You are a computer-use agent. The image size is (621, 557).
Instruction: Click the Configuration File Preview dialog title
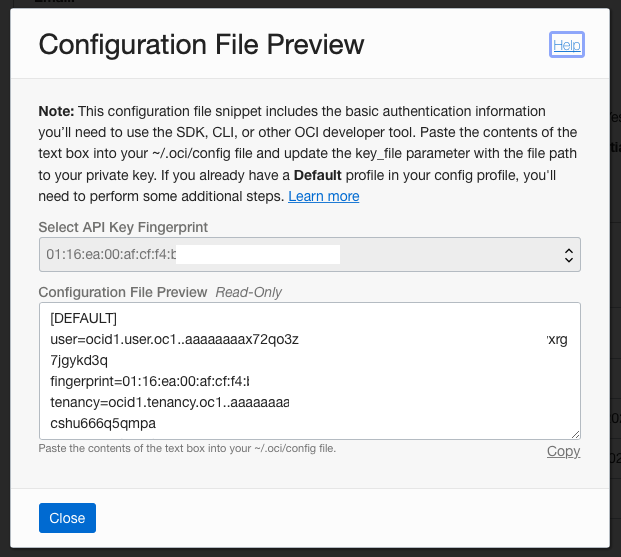pyautogui.click(x=201, y=44)
